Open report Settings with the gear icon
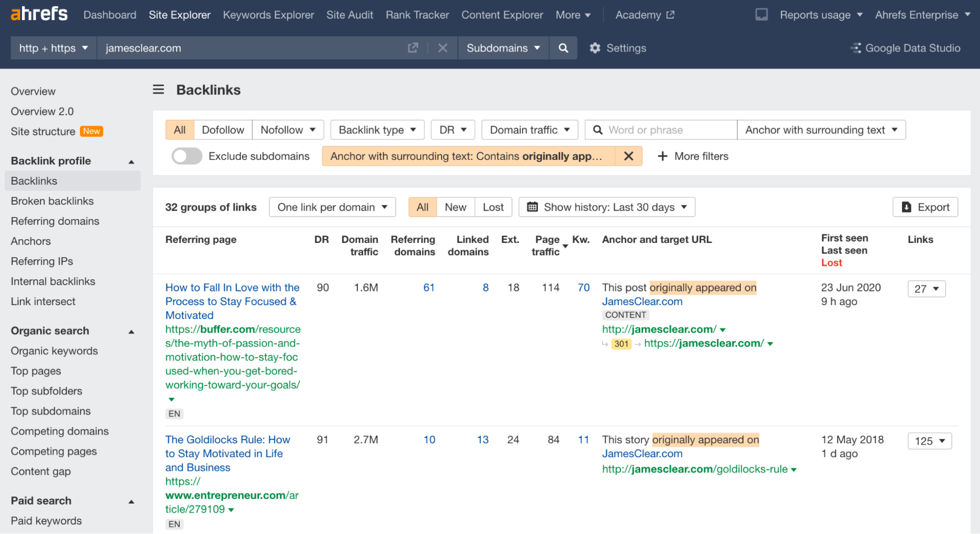Viewport: 980px width, 534px height. (595, 48)
